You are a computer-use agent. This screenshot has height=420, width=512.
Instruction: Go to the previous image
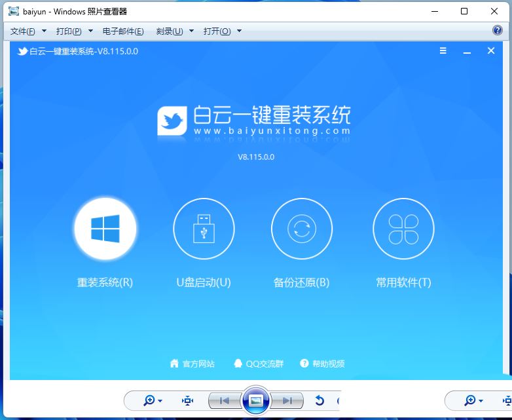224,400
